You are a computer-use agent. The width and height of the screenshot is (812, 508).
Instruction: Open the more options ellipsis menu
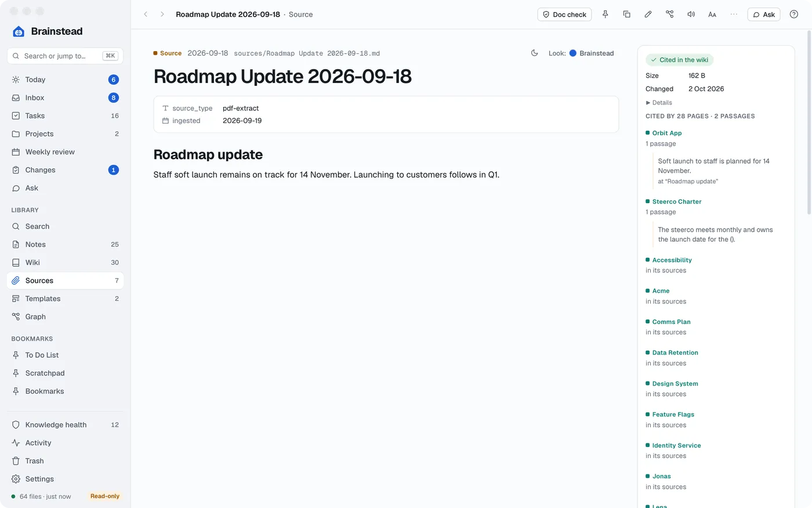(x=734, y=15)
